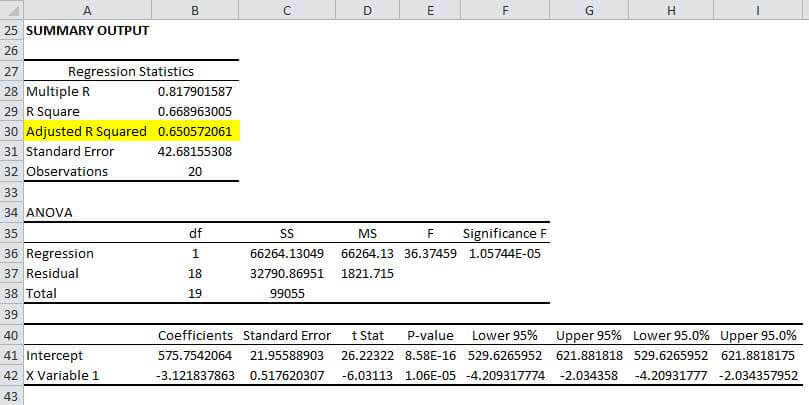The height and width of the screenshot is (405, 809).
Task: Select Standard Error value 42.68155308
Action: (195, 152)
